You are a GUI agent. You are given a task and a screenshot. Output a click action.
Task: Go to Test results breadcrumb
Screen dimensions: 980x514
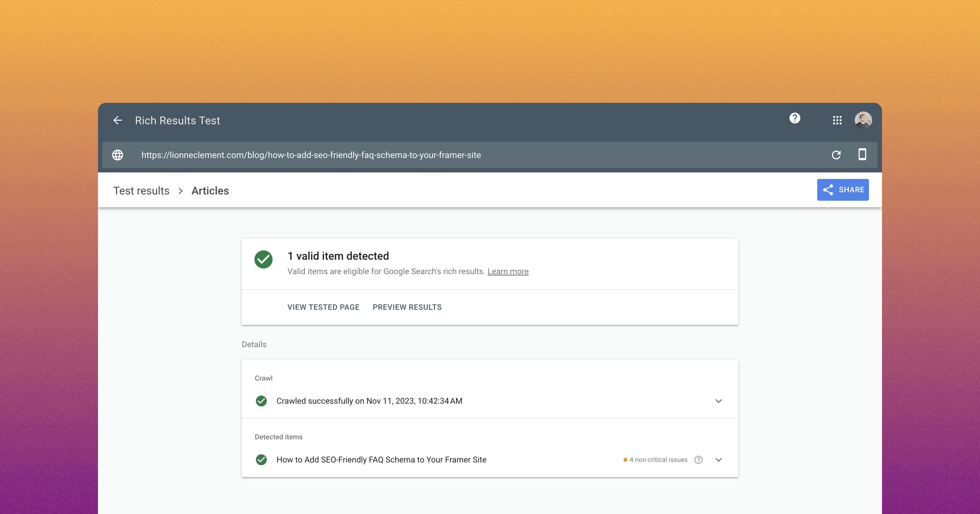[x=141, y=191]
